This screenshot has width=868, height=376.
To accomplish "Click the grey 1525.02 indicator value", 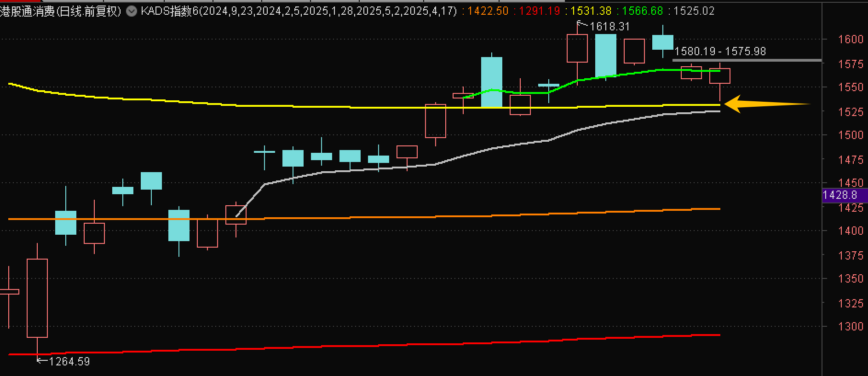I will [694, 11].
